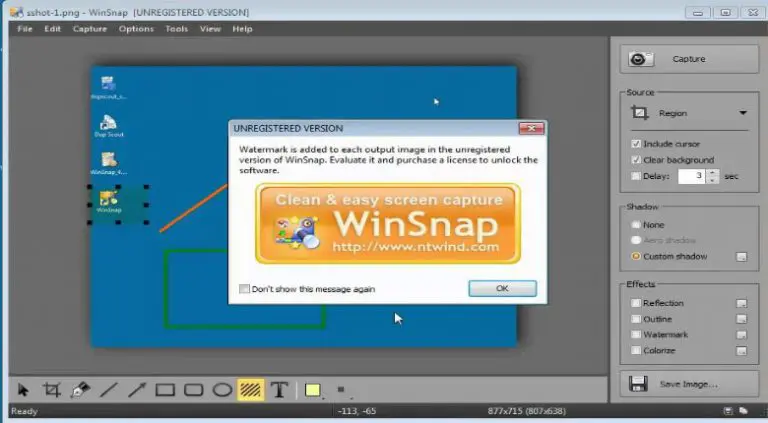Click the camera Capture button
768x423 pixels.
pyautogui.click(x=689, y=59)
